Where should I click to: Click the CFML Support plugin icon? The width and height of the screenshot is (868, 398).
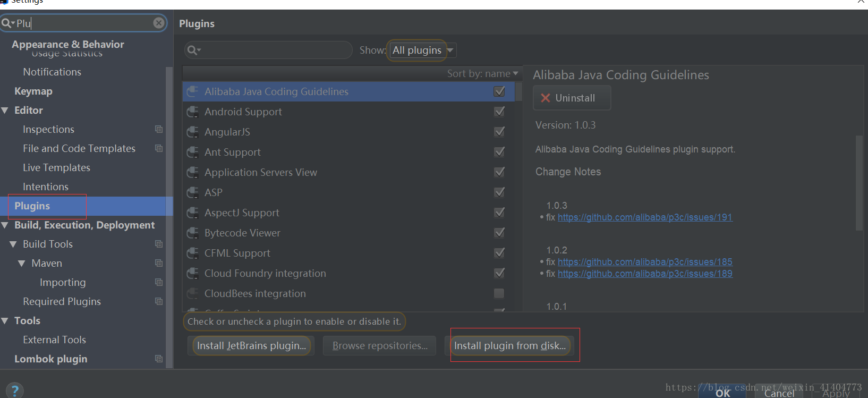pos(193,253)
